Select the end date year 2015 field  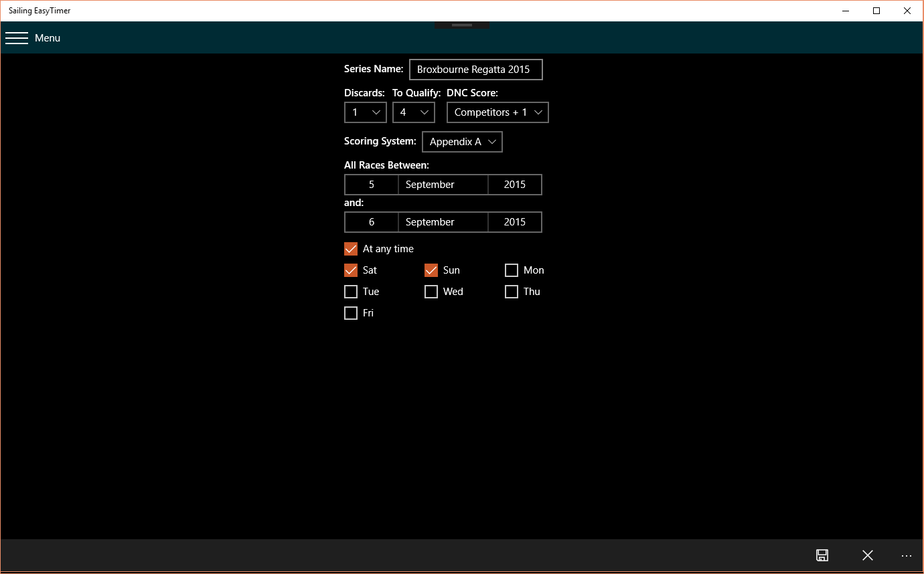[x=514, y=221]
